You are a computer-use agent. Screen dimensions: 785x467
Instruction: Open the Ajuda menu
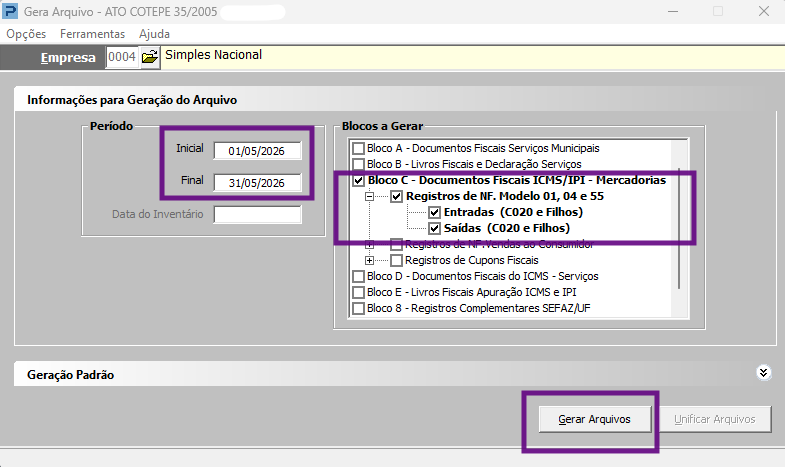154,34
